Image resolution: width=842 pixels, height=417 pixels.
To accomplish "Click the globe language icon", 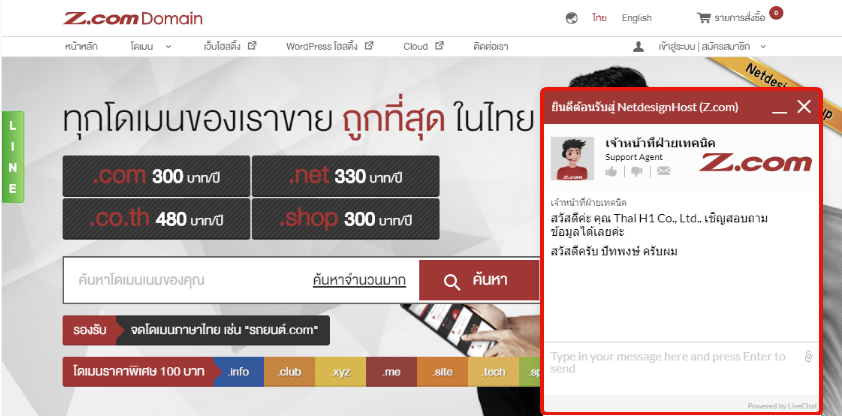I will tap(572, 18).
